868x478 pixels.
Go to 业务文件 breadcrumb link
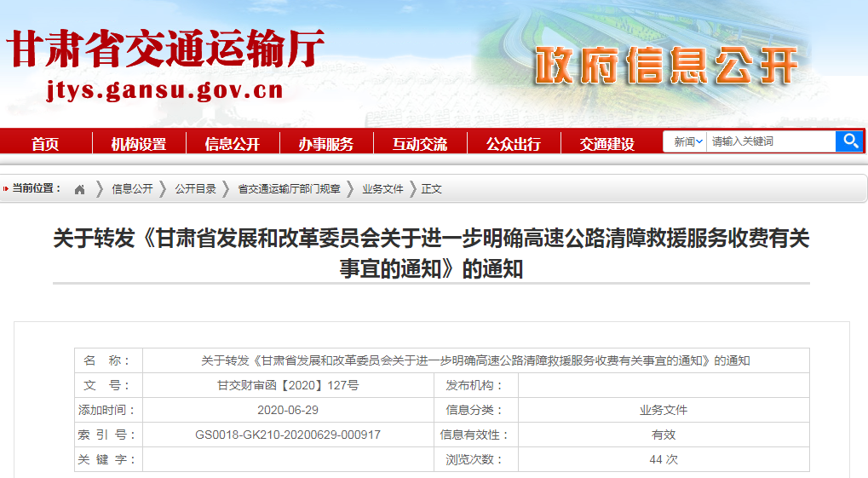pos(382,189)
